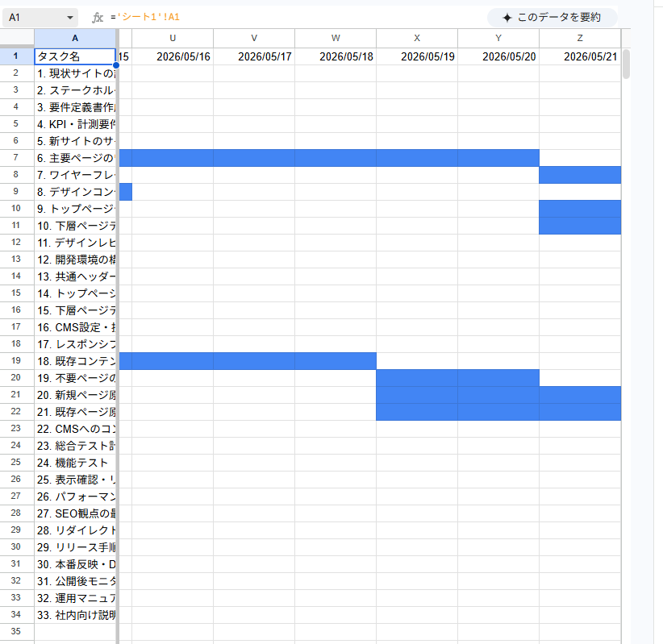Click the sparkle icon in summarize button
The image size is (663, 644).
507,18
